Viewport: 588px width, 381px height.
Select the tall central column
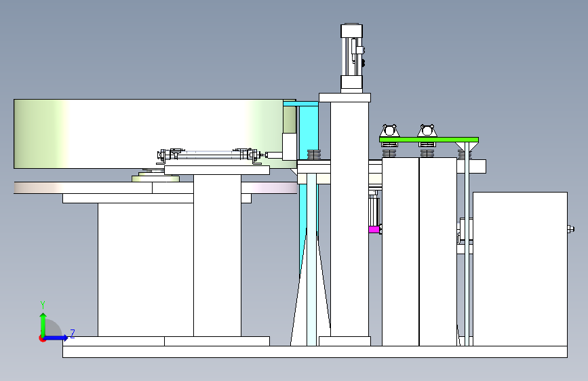(x=349, y=220)
